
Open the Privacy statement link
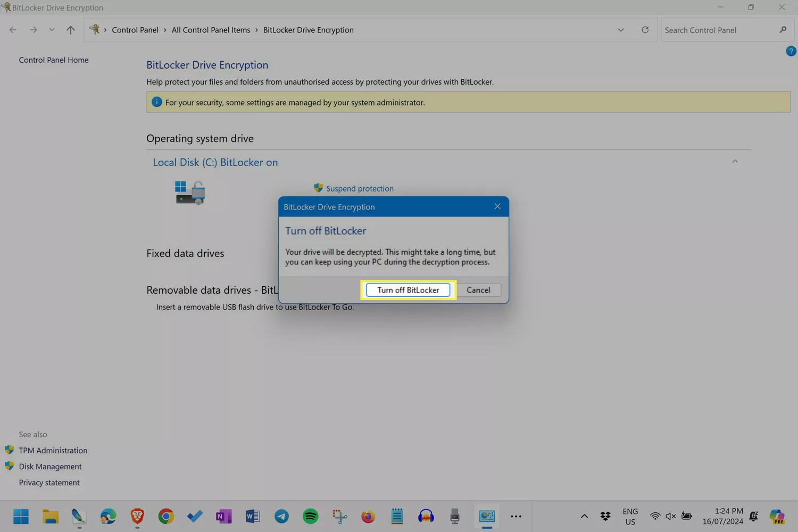49,483
